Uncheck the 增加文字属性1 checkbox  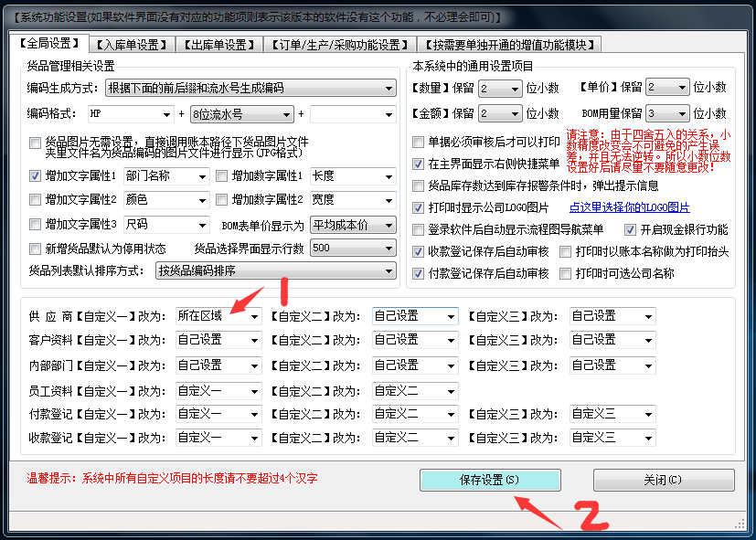click(x=36, y=175)
